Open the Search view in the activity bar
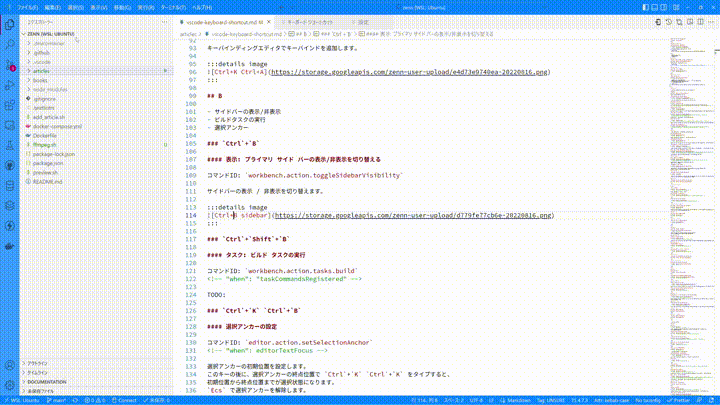Viewport: 720px width, 405px height. 10,45
